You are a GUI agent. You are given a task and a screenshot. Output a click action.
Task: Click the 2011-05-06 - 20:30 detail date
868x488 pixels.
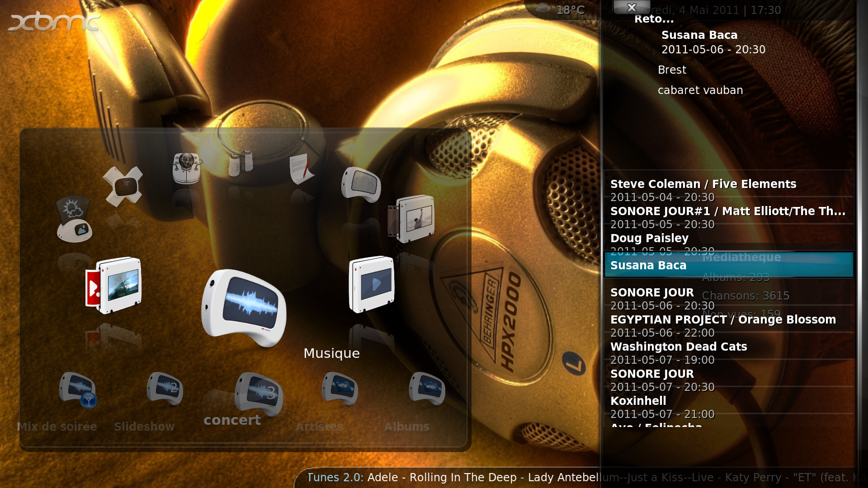pyautogui.click(x=713, y=49)
